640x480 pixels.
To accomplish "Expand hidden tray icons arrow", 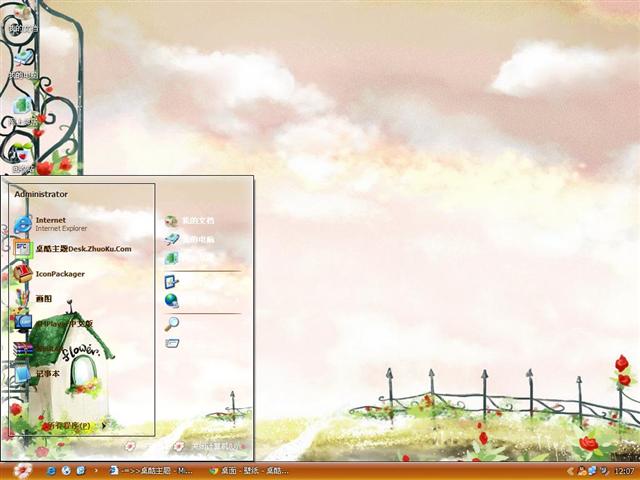I will tap(570, 471).
